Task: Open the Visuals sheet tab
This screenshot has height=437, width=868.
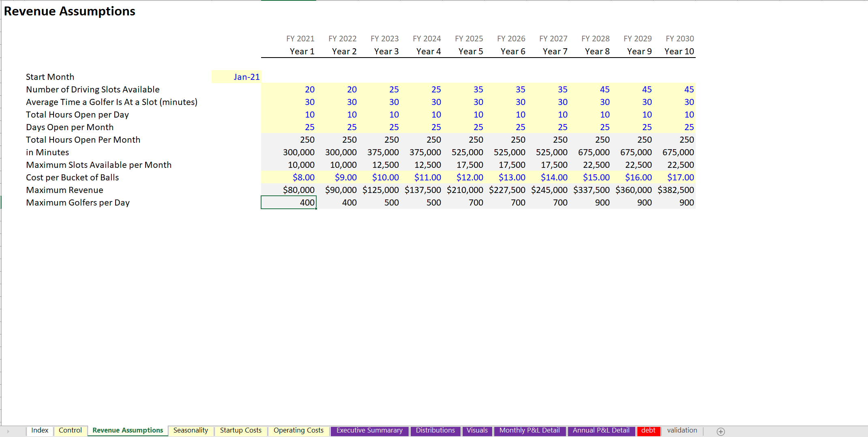Action: tap(478, 431)
